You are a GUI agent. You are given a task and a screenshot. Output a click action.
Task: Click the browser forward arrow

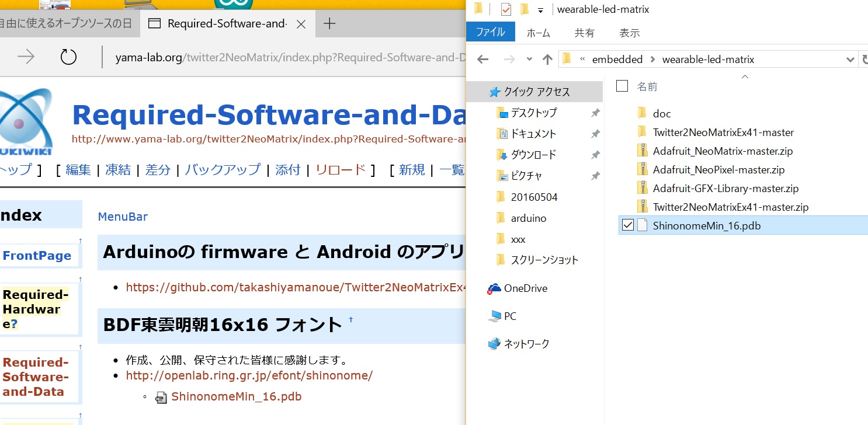click(26, 57)
